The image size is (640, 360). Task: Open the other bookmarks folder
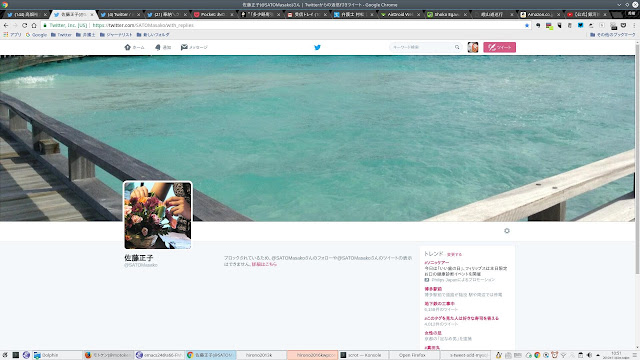pyautogui.click(x=613, y=35)
